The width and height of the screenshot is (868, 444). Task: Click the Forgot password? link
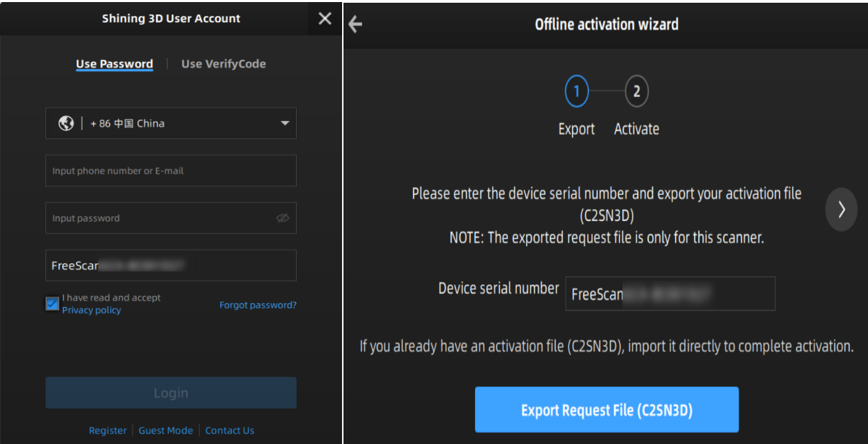[258, 305]
